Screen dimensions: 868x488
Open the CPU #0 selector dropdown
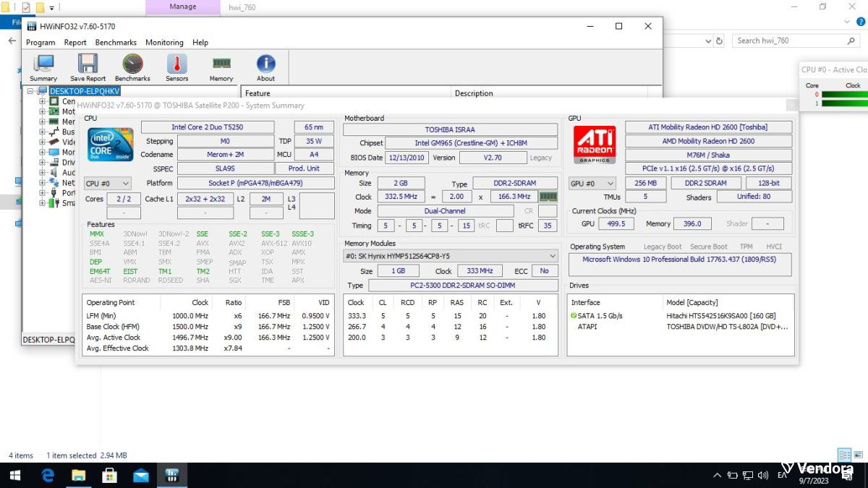[108, 184]
